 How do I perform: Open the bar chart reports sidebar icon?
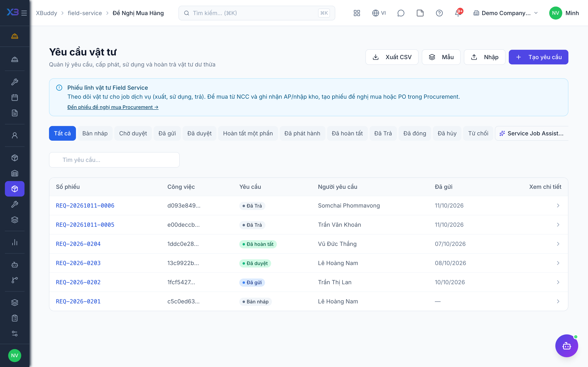(x=14, y=242)
